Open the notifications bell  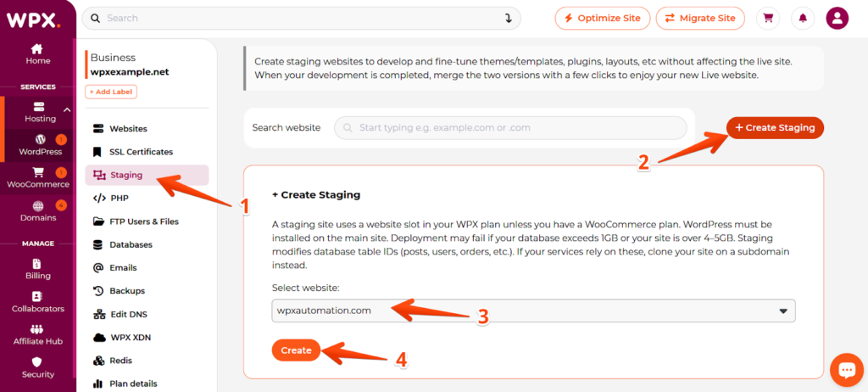coord(803,19)
